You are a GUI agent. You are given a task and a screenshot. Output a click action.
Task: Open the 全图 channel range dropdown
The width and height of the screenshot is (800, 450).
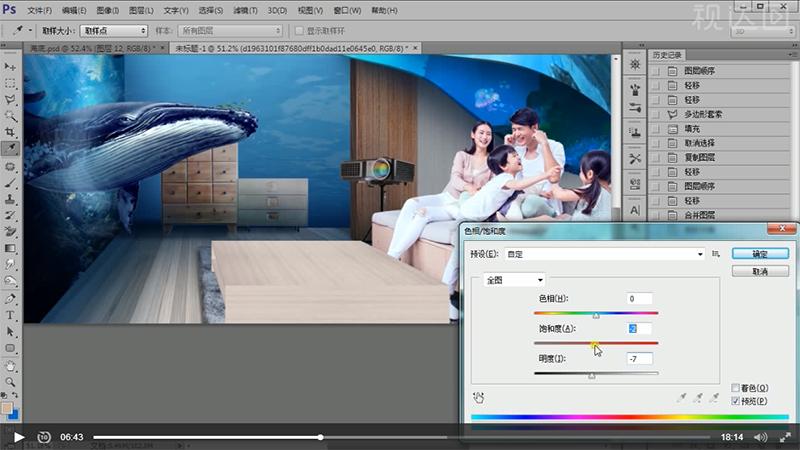[514, 280]
